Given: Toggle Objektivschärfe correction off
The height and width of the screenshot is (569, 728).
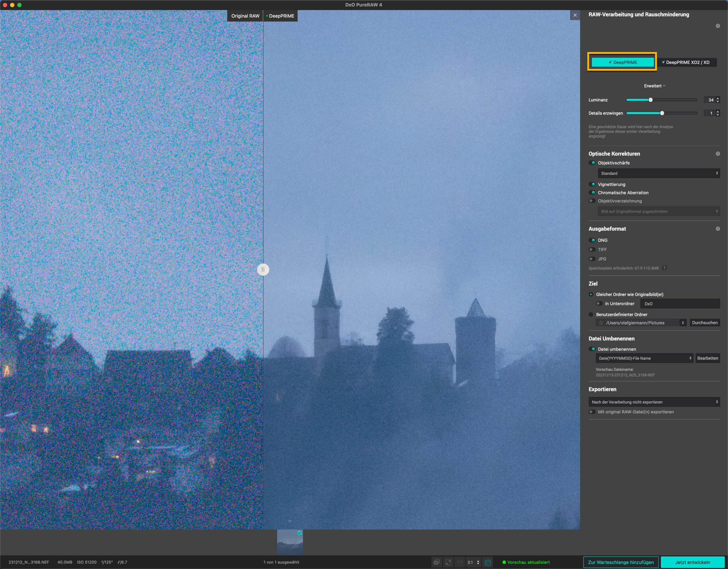Looking at the screenshot, I should pyautogui.click(x=592, y=163).
